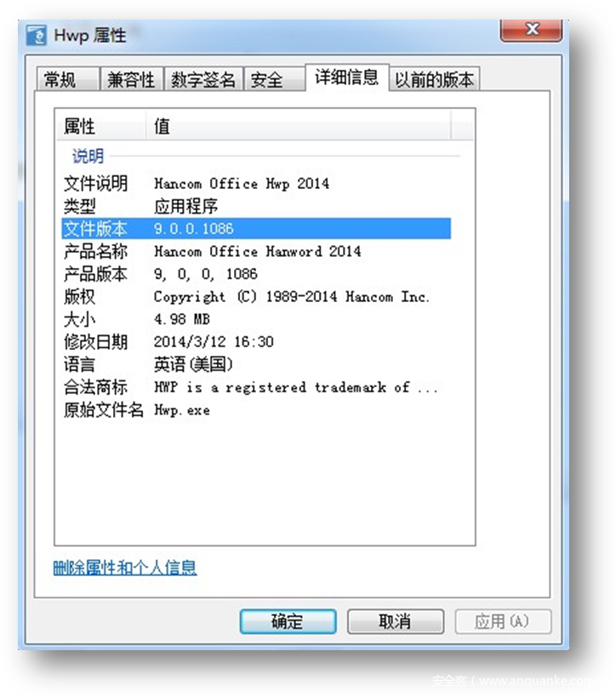Click the 版权 copyright row
Screen dimensions: 616x697
[x=256, y=296]
